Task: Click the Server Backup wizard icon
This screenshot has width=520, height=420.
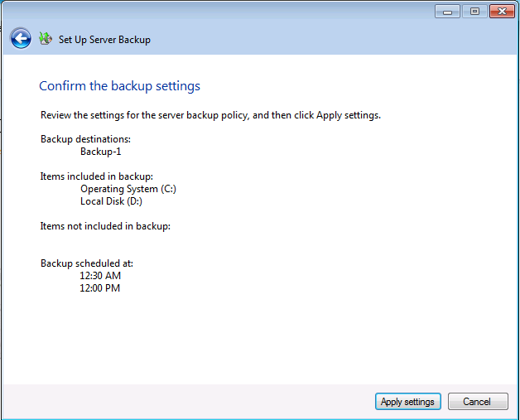Action: point(46,38)
